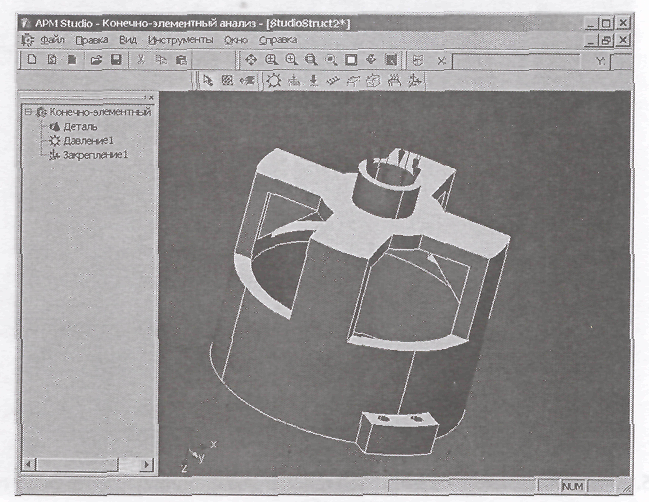This screenshot has height=502, width=649.
Task: Click the zoom out magnifier icon
Action: click(311, 60)
